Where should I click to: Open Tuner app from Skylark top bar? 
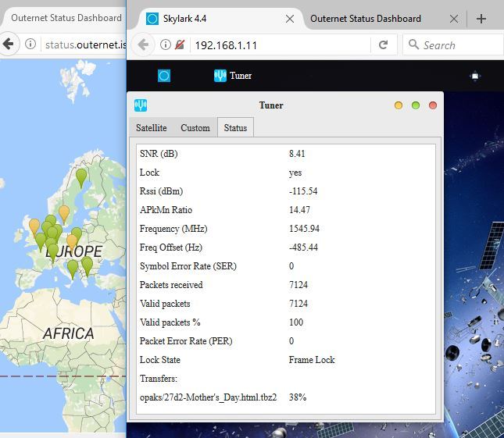(233, 76)
